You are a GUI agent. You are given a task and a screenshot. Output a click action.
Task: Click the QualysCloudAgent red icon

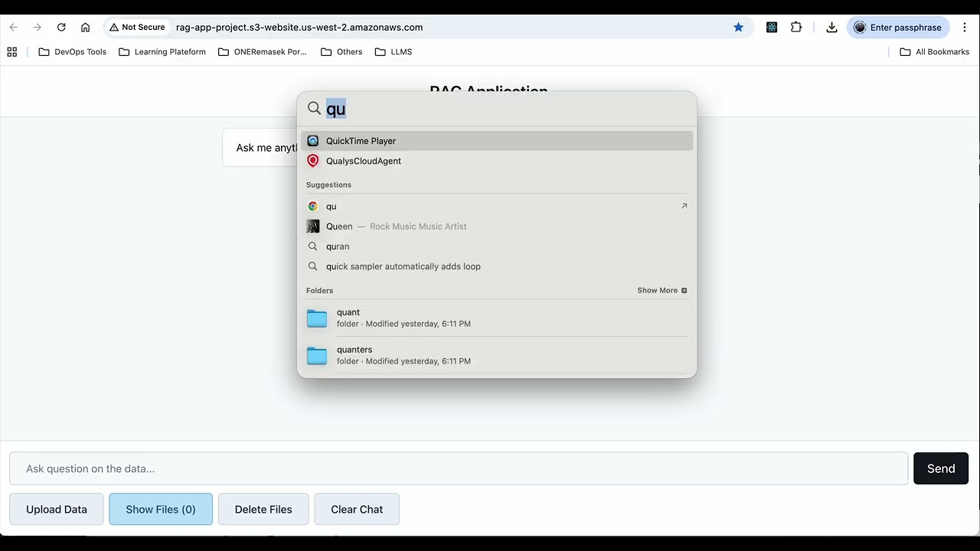(312, 161)
